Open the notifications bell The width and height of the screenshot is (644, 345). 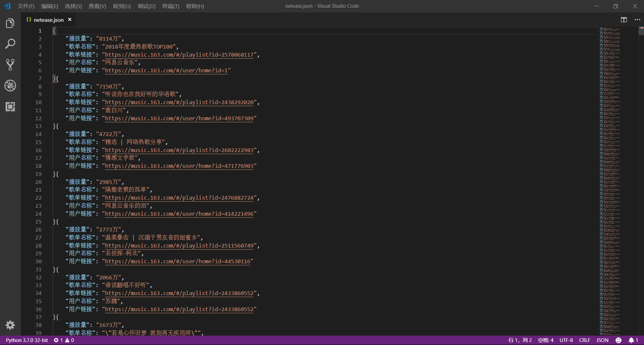633,340
